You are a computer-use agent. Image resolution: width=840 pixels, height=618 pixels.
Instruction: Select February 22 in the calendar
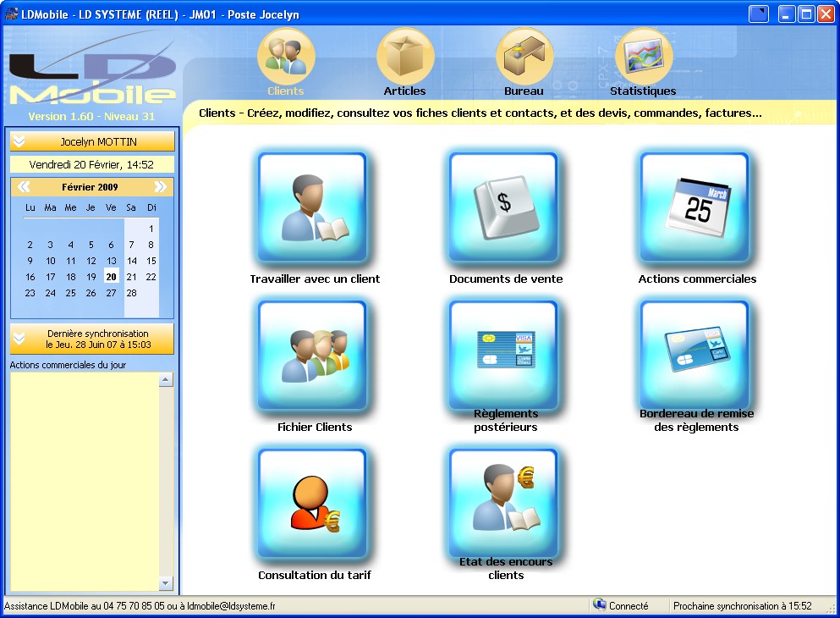pyautogui.click(x=151, y=277)
